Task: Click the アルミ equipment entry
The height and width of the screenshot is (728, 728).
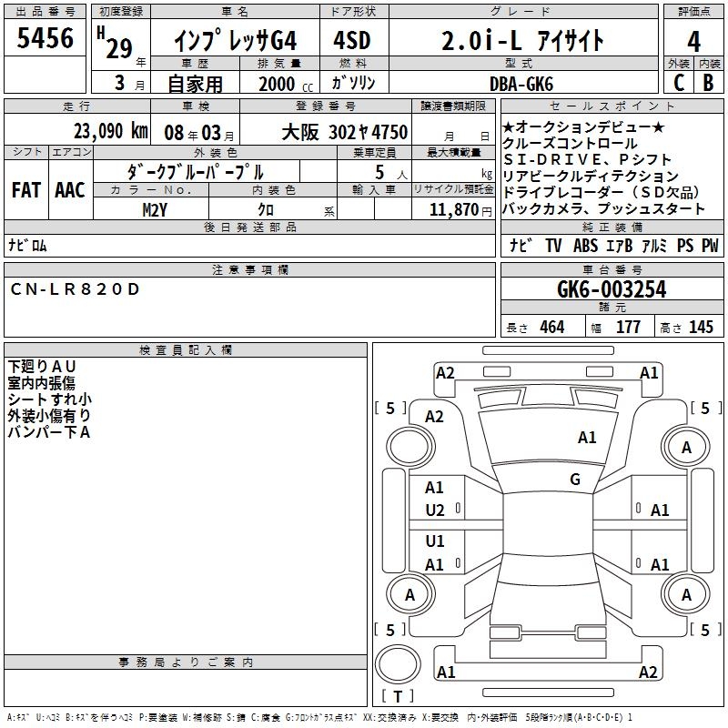Action: [x=654, y=246]
